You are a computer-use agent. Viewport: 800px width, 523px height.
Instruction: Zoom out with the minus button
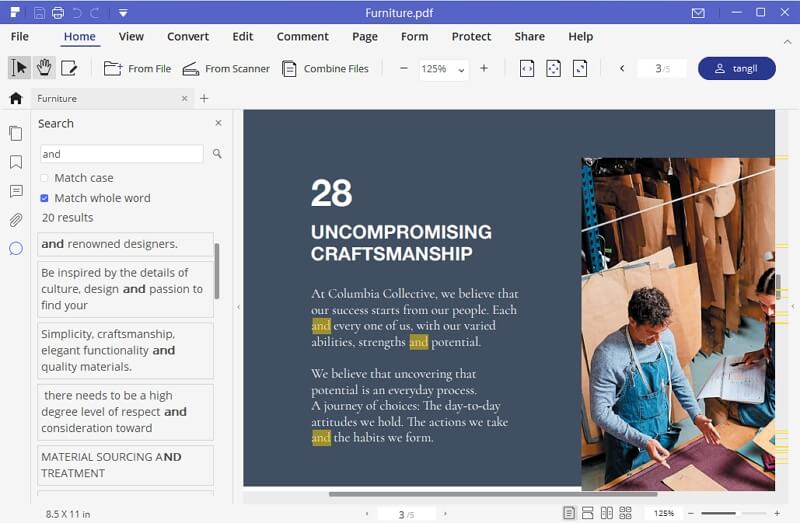[404, 68]
